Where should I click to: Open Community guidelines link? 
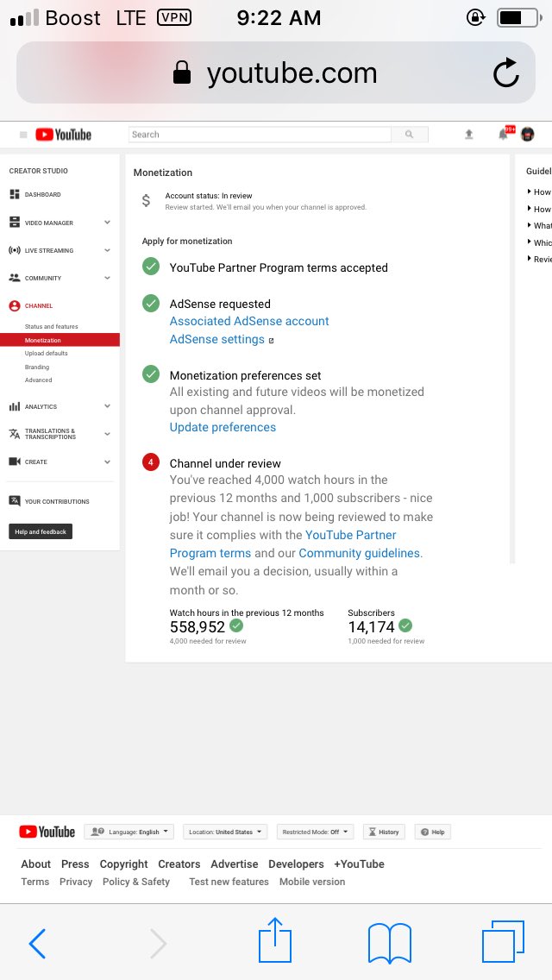360,552
